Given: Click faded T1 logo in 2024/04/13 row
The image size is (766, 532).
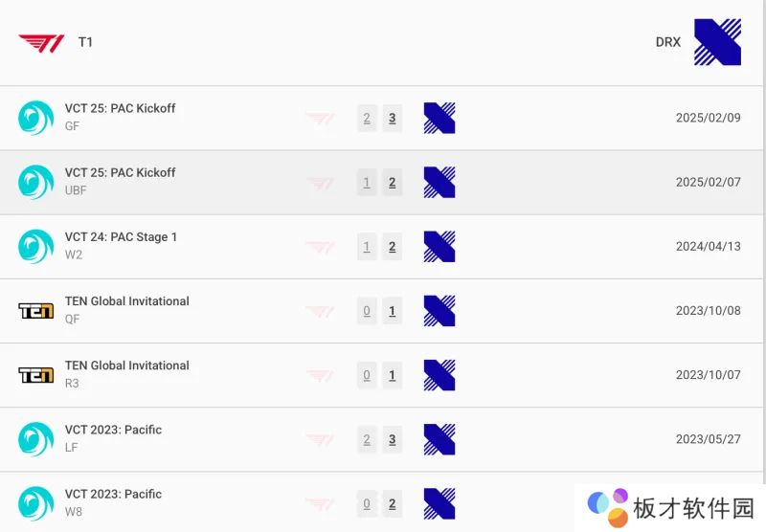Looking at the screenshot, I should [320, 247].
